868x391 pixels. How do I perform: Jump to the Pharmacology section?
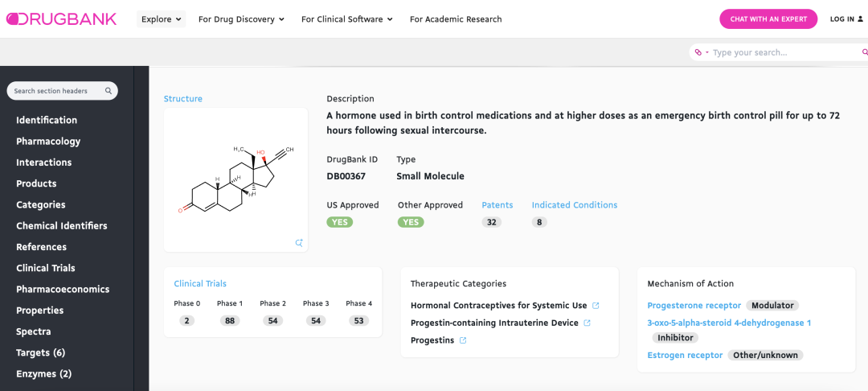[48, 142]
